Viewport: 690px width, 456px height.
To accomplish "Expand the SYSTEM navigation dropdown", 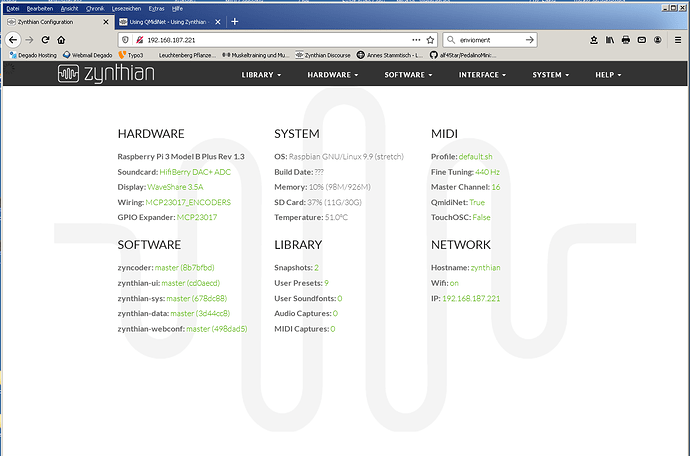I will [x=551, y=75].
